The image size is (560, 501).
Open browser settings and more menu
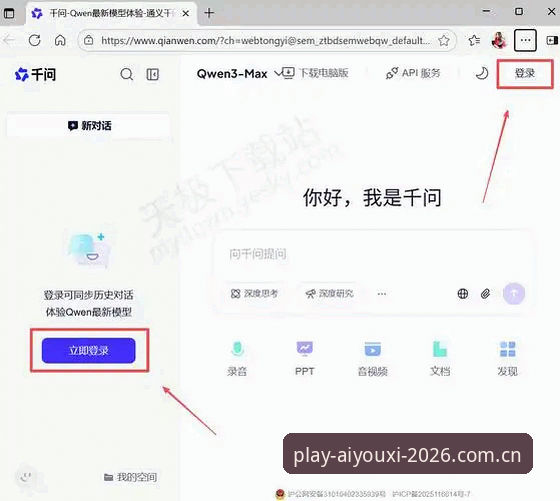tap(525, 40)
